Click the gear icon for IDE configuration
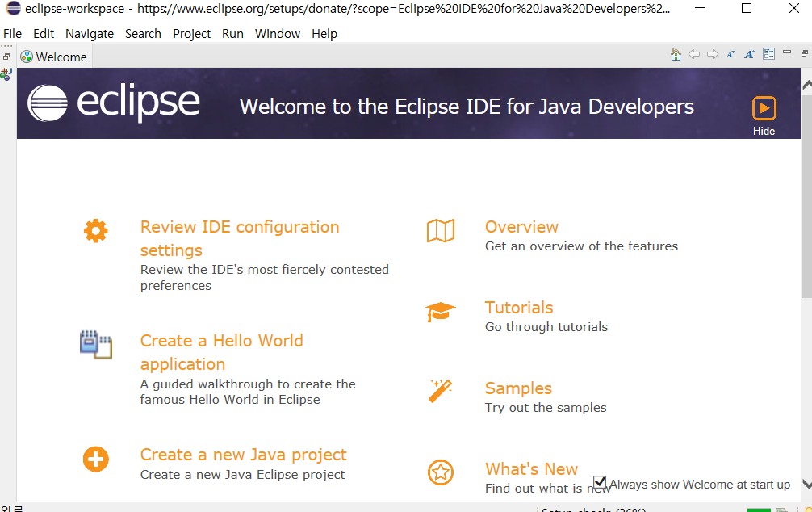This screenshot has width=812, height=512. point(96,231)
